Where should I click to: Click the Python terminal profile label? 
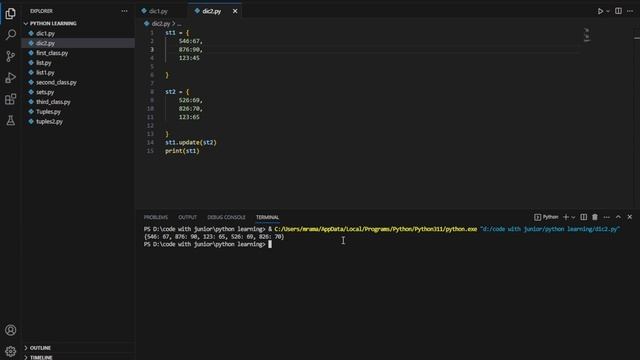[x=546, y=217]
